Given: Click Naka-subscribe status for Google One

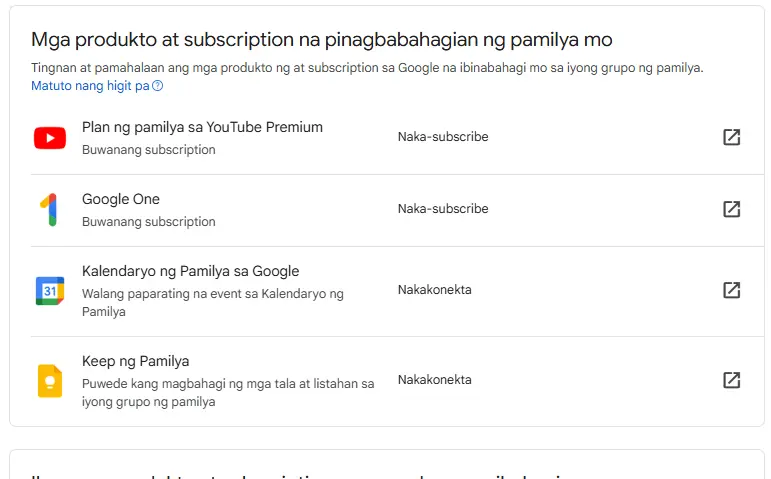Looking at the screenshot, I should pyautogui.click(x=443, y=209).
